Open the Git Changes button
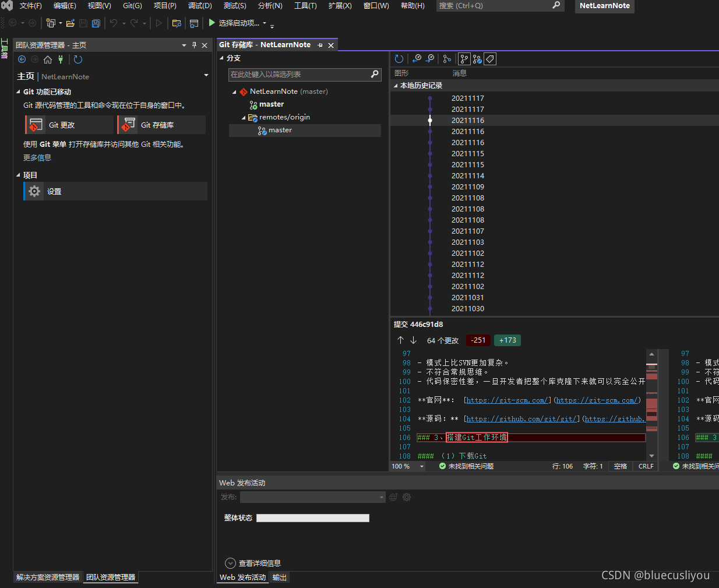Screen dimensions: 719x588 tap(69, 125)
